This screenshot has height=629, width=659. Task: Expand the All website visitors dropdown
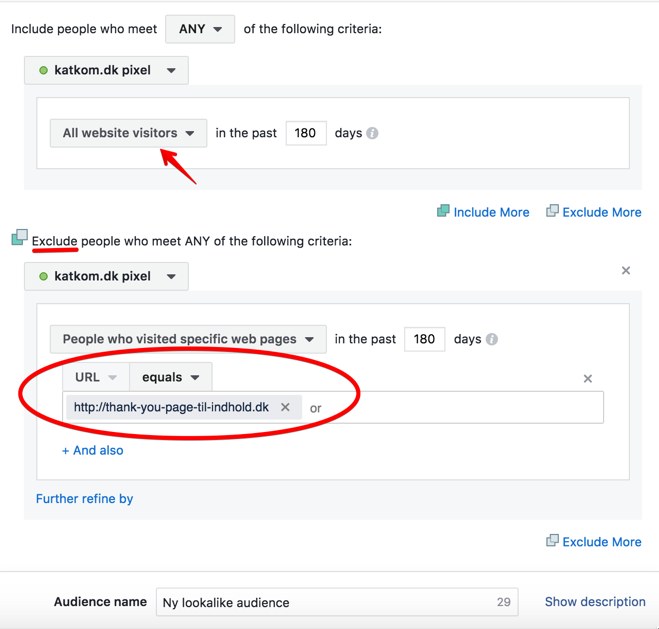pyautogui.click(x=128, y=133)
